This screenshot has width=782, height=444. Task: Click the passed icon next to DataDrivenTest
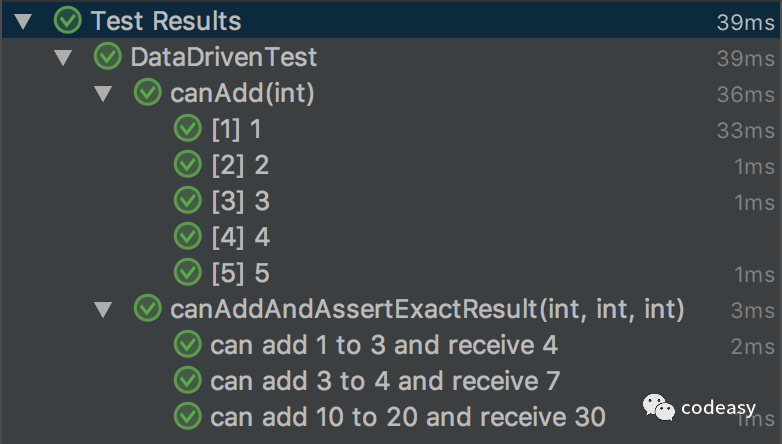[107, 57]
